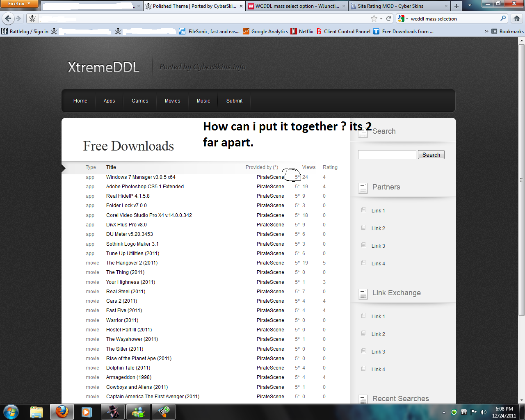Screen dimensions: 525x420
Task: Click the magnifier icon in browser search box
Action: [503, 18]
